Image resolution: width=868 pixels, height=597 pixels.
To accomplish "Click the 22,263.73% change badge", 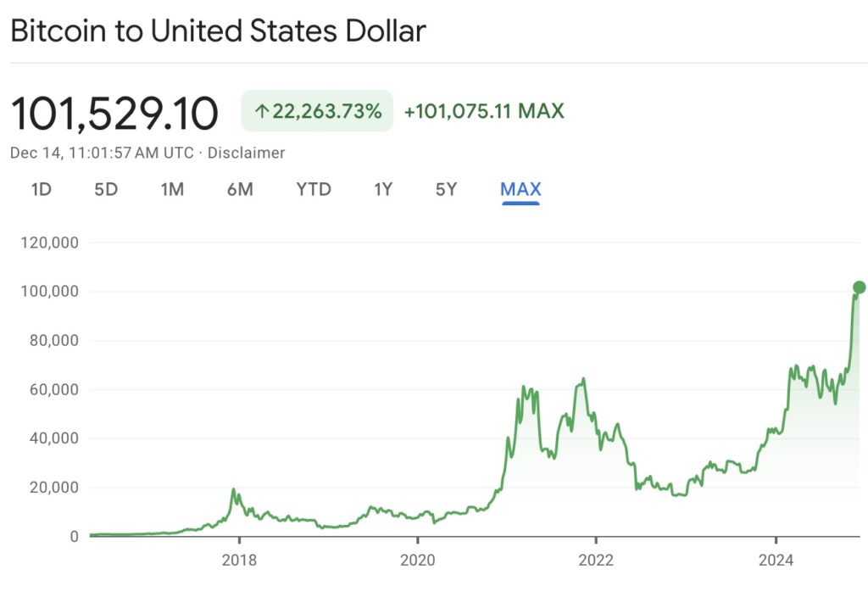I will pos(317,111).
